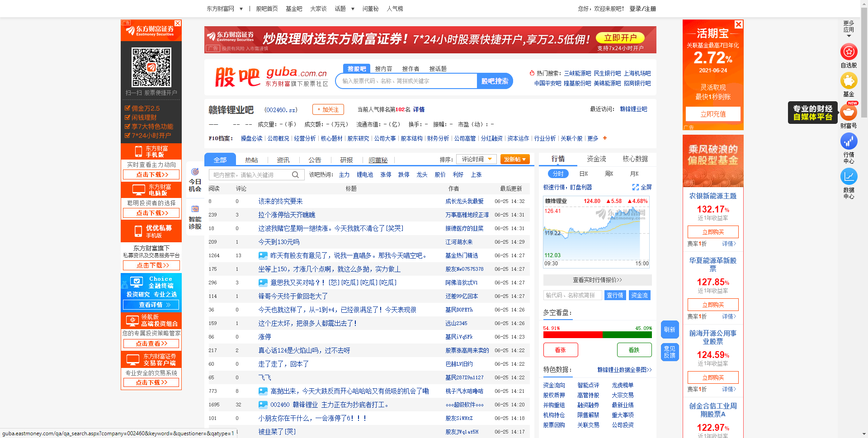
Task: Click the 股吧 logo
Action: (237, 77)
